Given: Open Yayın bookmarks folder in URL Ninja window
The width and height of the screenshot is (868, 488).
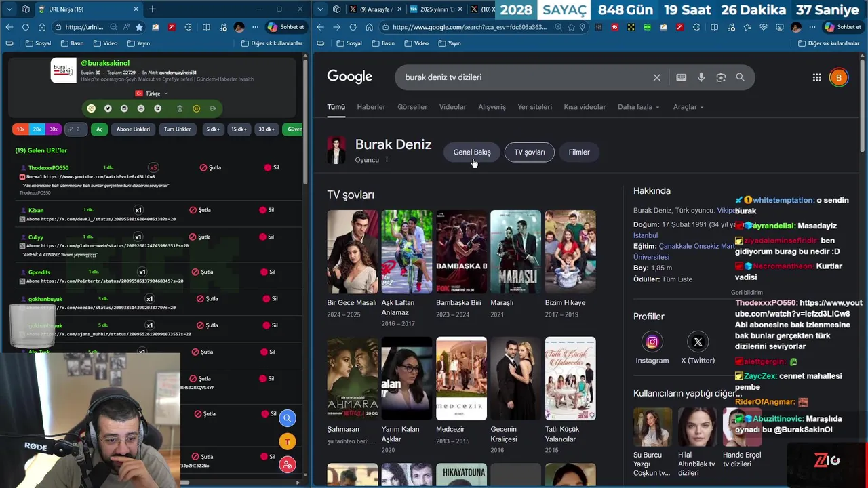Looking at the screenshot, I should click(138, 43).
